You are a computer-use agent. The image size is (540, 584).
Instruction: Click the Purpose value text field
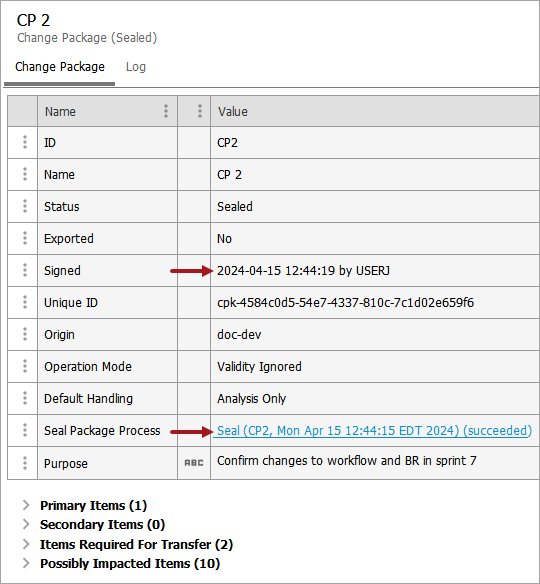[x=374, y=463]
